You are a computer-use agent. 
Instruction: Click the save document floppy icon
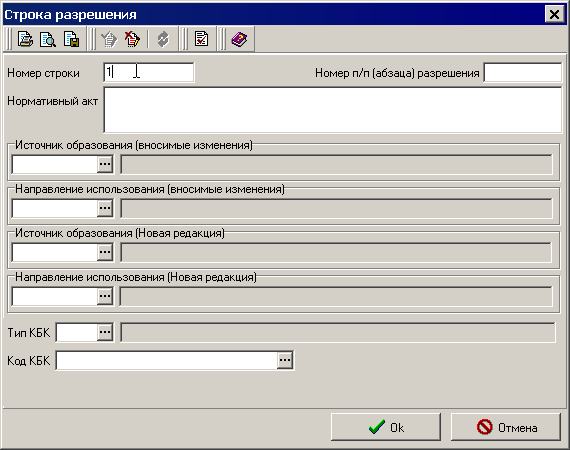pyautogui.click(x=71, y=39)
